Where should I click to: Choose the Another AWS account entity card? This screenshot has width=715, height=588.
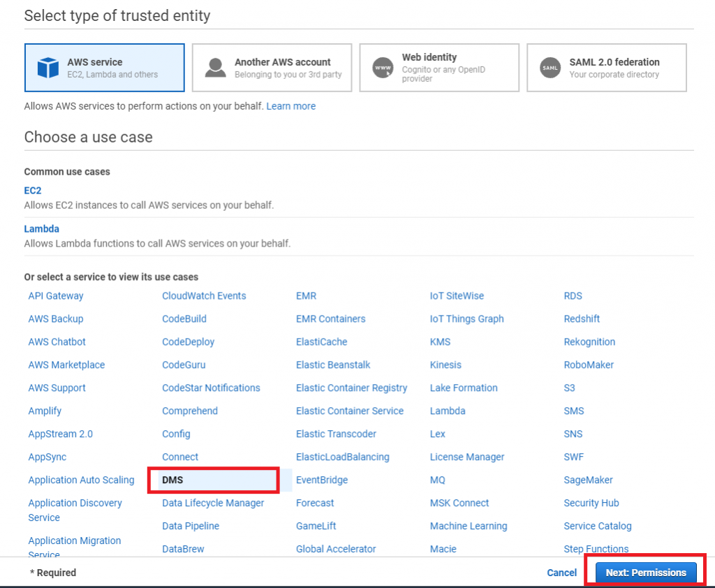click(272, 68)
